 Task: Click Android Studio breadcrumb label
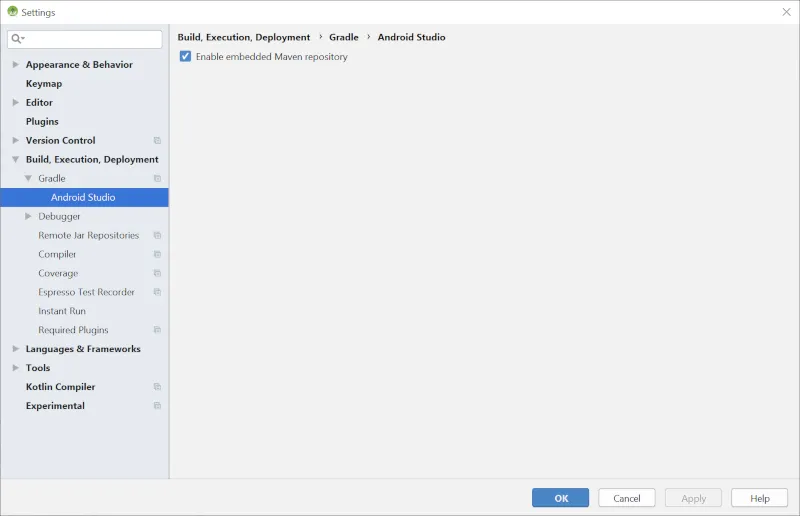tap(411, 37)
